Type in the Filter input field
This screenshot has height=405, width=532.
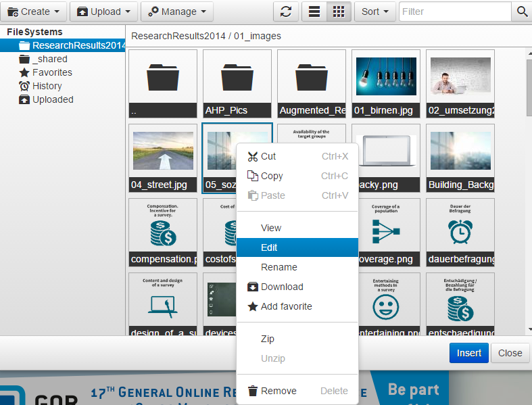[x=455, y=11]
